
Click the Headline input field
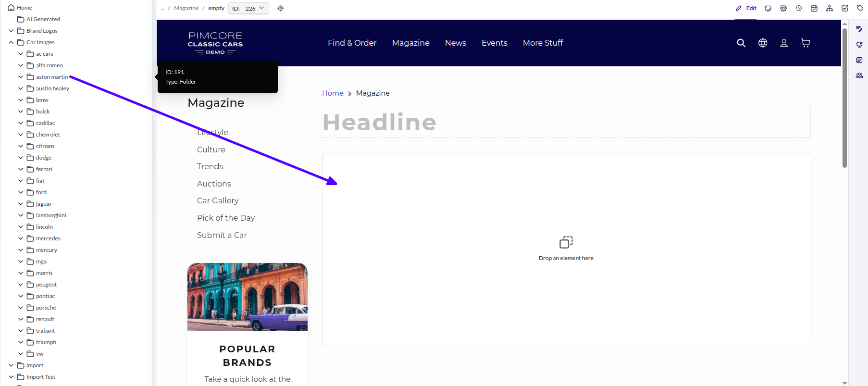pyautogui.click(x=566, y=123)
